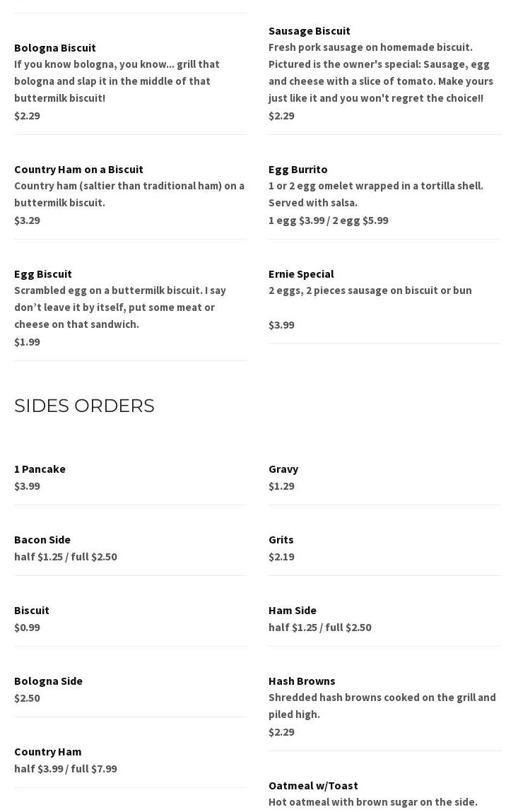The width and height of the screenshot is (530, 812).
Task: Click the Oatmeal w/Toast item title
Action: click(x=313, y=785)
